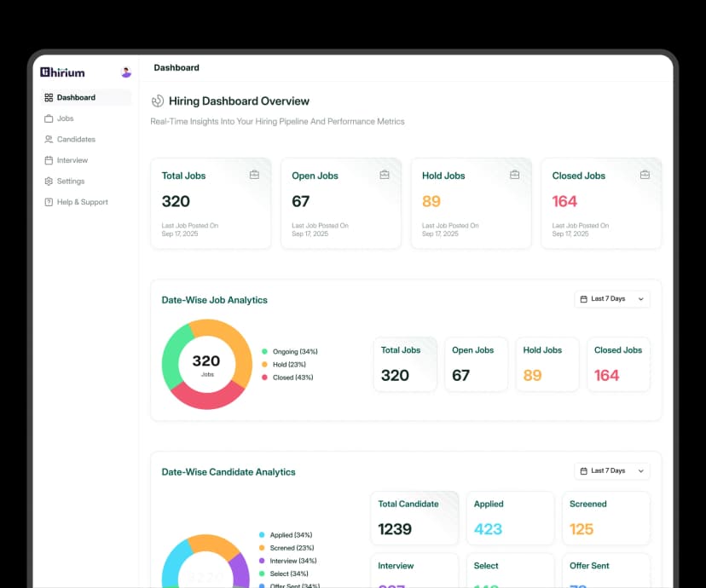The width and height of the screenshot is (706, 588).
Task: Select the Jobs briefcase icon in sidebar
Action: pos(49,118)
